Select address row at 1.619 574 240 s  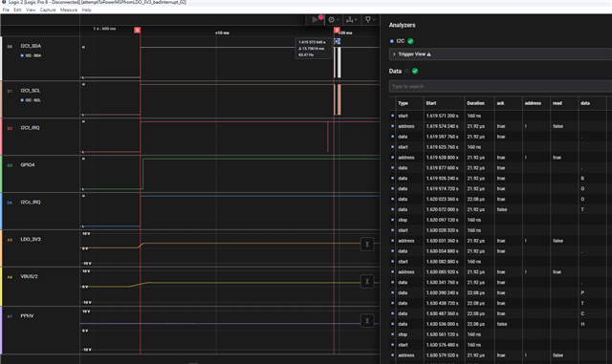tap(500, 126)
